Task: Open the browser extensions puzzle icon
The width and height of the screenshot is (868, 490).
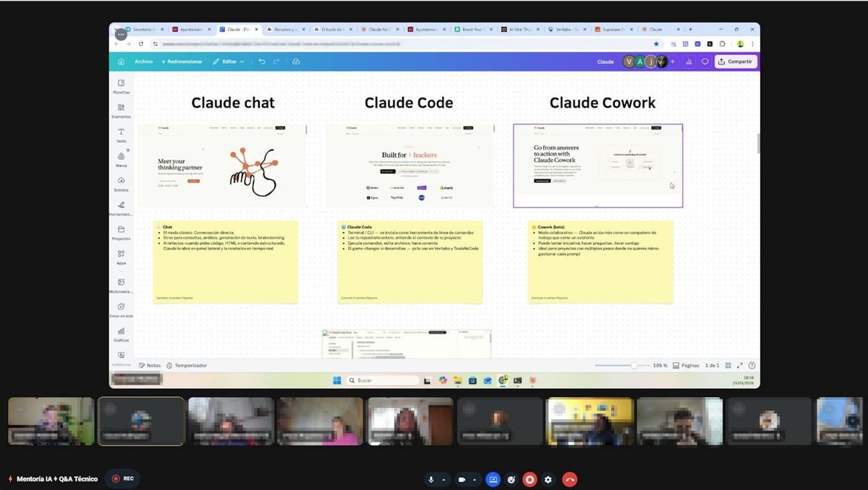Action: (x=721, y=43)
